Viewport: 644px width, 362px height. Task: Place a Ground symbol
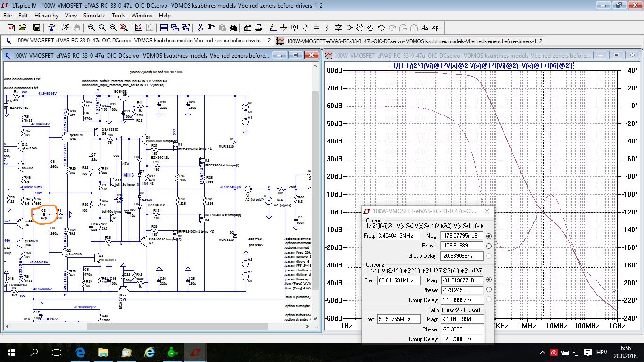[x=283, y=28]
